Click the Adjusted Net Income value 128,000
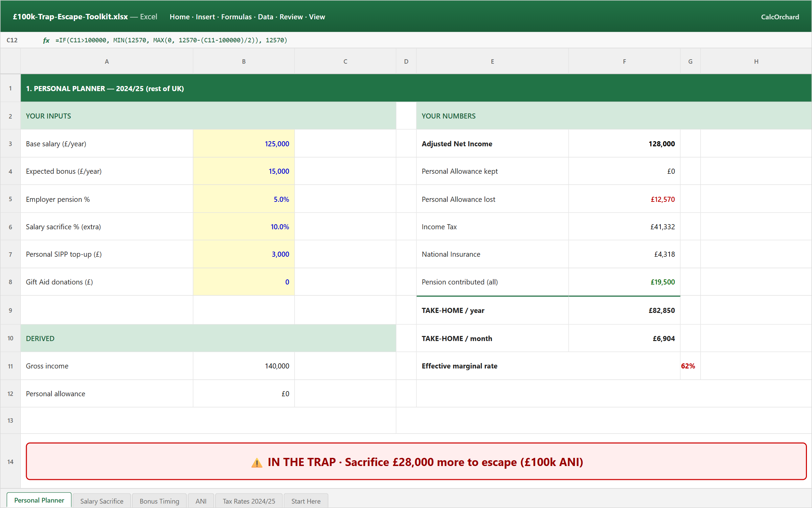The image size is (812, 508). (x=624, y=144)
